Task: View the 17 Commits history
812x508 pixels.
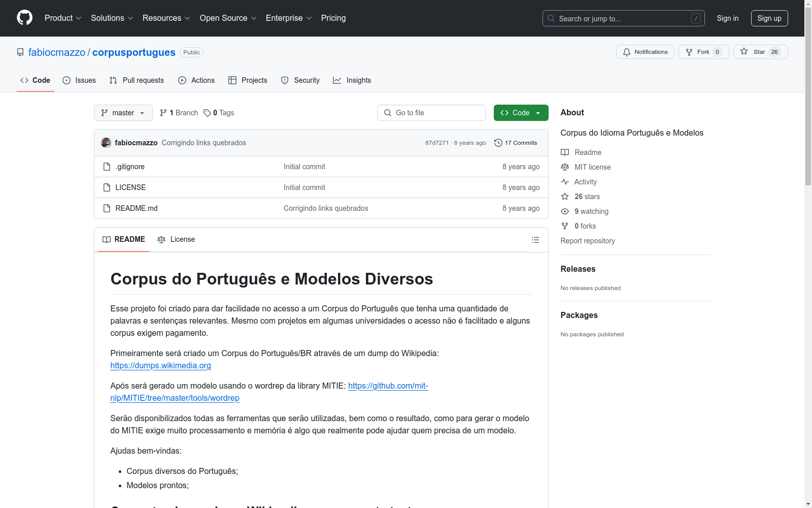Action: coord(516,143)
